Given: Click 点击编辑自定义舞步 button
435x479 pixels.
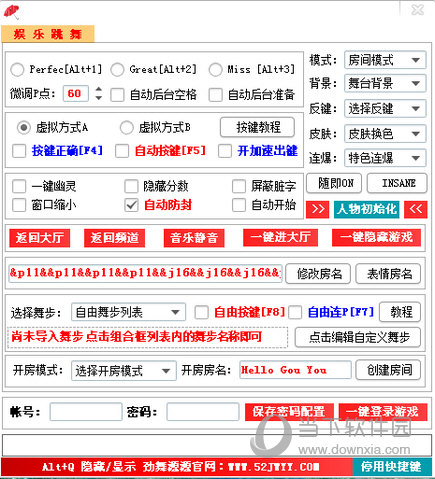Looking at the screenshot, I should click(358, 337).
